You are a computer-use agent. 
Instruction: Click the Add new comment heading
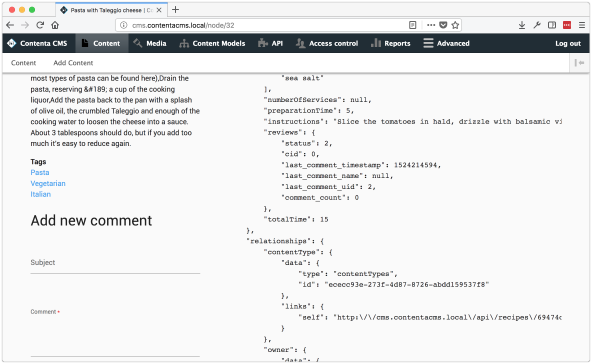(x=91, y=220)
